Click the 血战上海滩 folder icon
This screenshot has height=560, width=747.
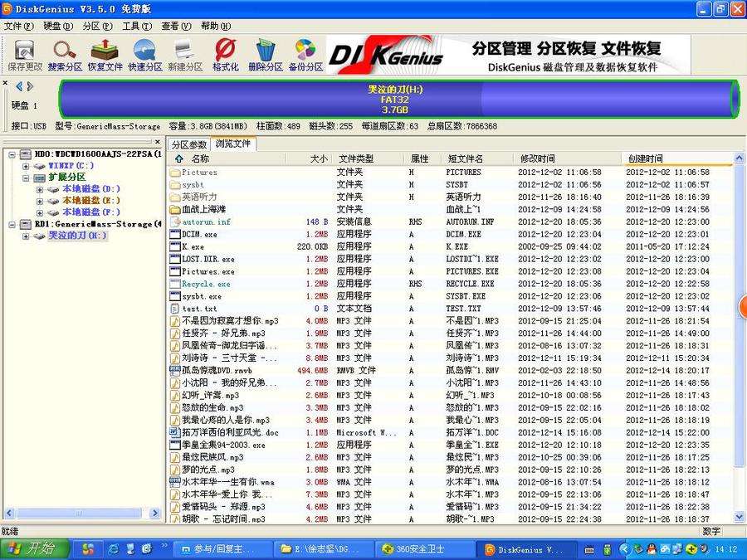175,209
